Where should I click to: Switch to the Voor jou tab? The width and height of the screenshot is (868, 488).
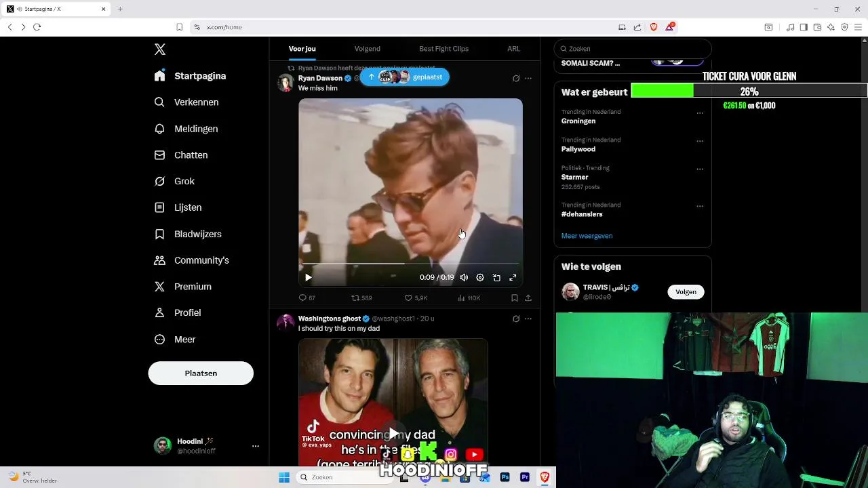[302, 49]
